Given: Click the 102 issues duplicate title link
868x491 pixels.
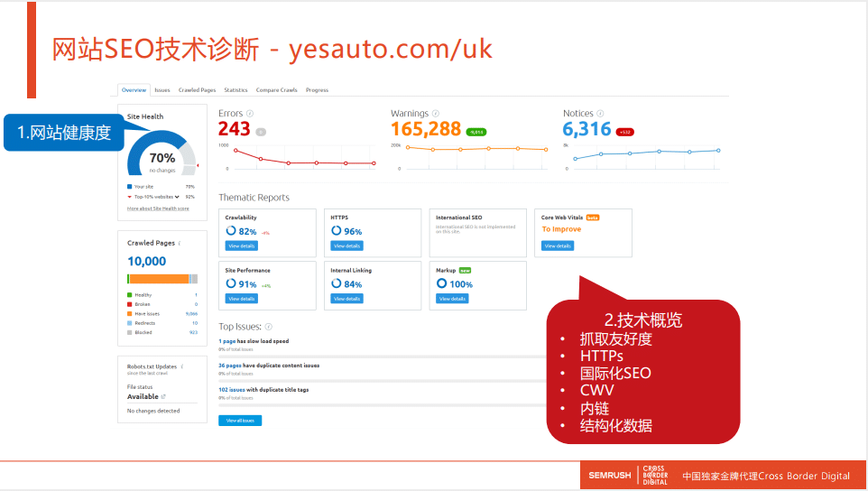Looking at the screenshot, I should coord(231,390).
